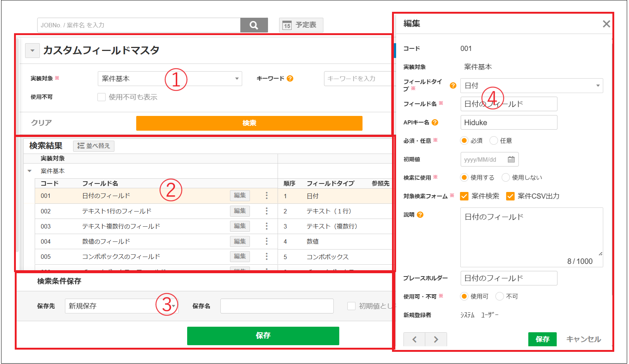Click the help icon beside 説明
Image resolution: width=629 pixels, height=364 pixels.
(420, 215)
